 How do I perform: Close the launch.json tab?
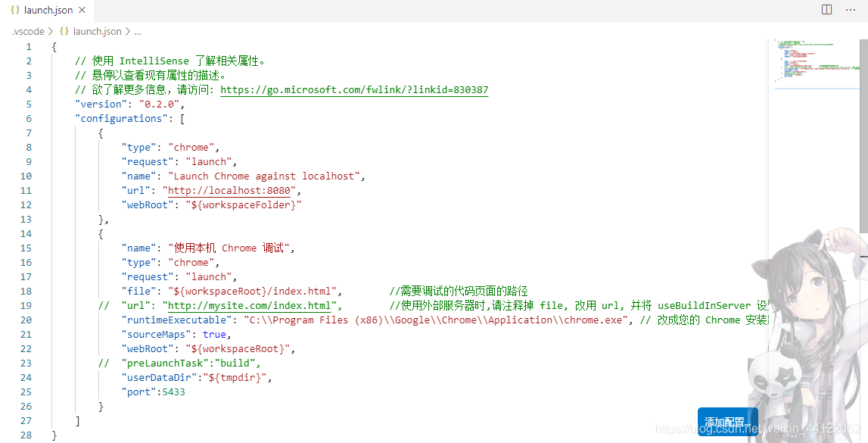(x=82, y=10)
